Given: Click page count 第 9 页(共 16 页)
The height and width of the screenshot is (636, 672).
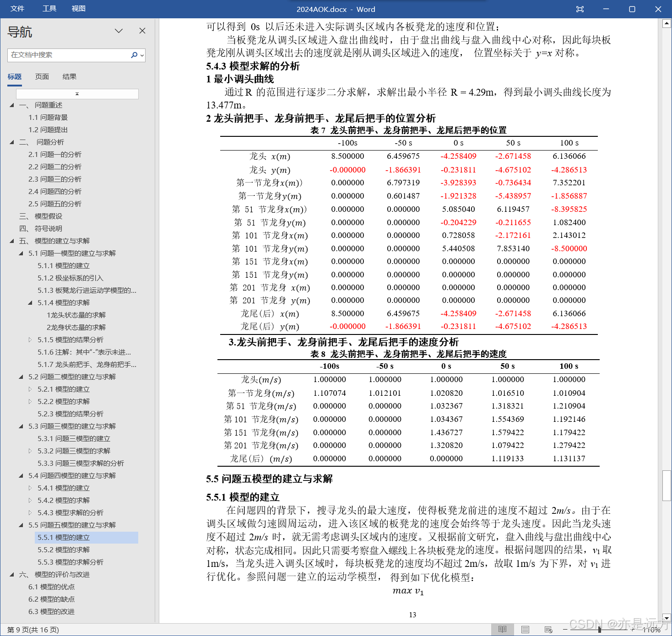Looking at the screenshot, I should tap(33, 630).
